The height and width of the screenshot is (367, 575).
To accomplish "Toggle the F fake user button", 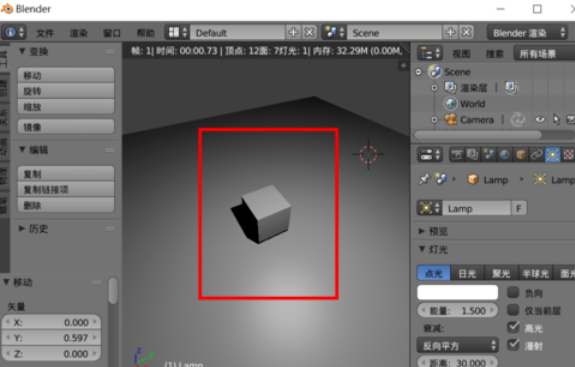I will [x=519, y=208].
